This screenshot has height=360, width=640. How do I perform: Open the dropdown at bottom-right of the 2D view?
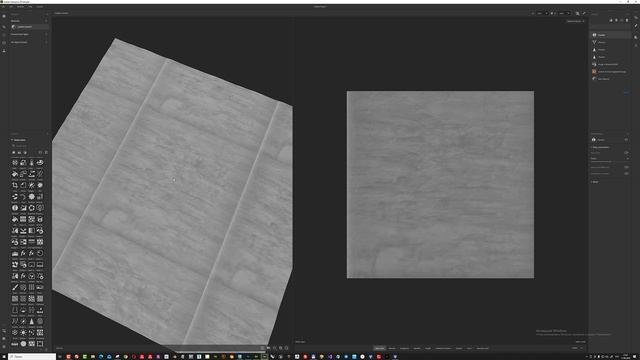point(577,348)
